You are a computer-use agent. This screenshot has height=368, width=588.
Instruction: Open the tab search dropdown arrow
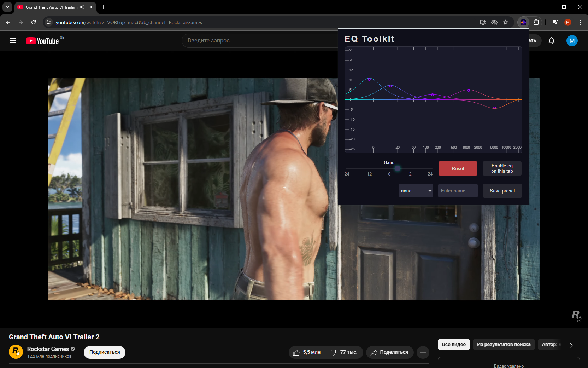tap(7, 7)
